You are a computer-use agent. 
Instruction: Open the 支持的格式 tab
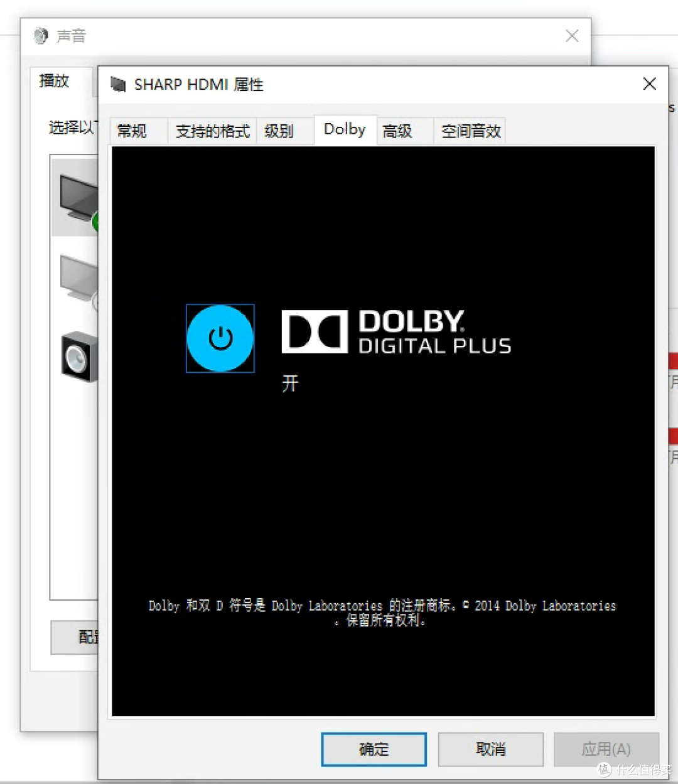click(212, 131)
